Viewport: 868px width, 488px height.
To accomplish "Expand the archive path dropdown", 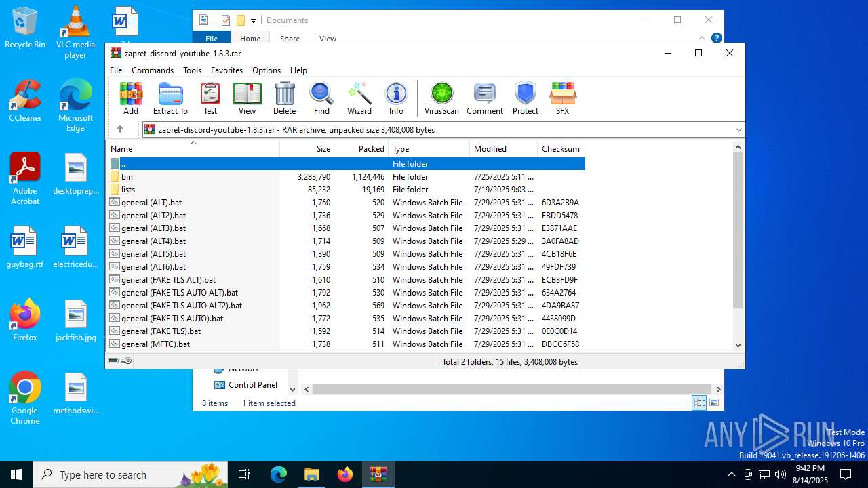I will pyautogui.click(x=738, y=130).
